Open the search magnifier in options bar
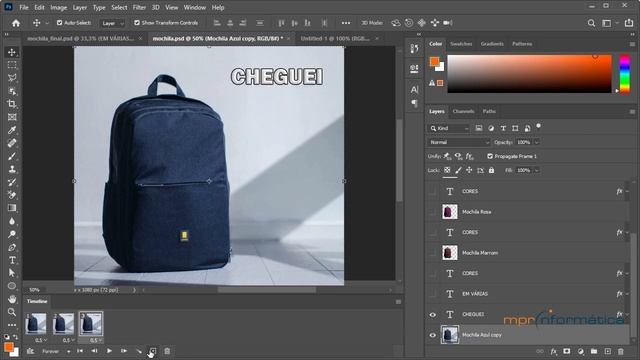 [591, 23]
